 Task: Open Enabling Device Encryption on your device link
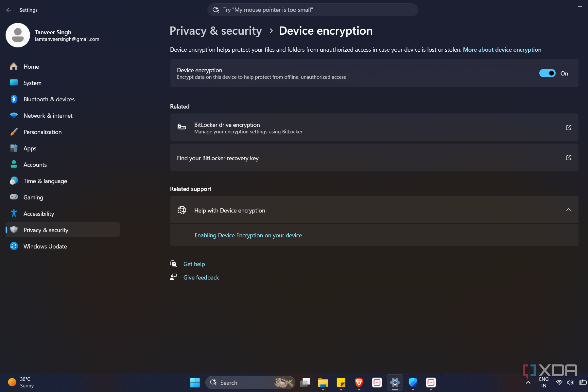pyautogui.click(x=248, y=235)
